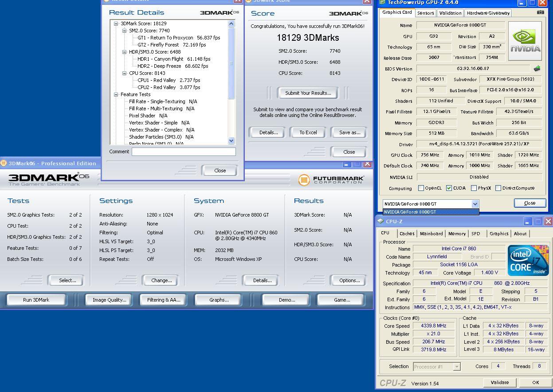The width and height of the screenshot is (553, 392).
Task: Open the Graphics tab in CPU-Z
Action: 499,233
